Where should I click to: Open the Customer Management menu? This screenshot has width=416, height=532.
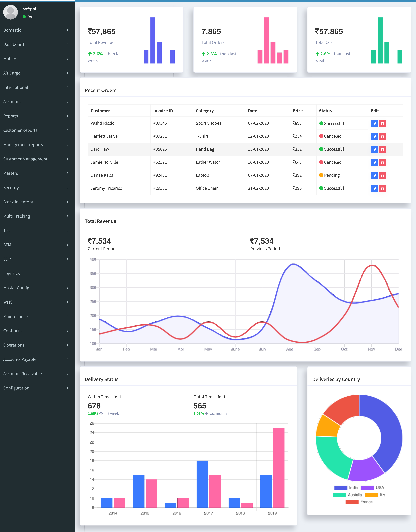[x=37, y=159]
